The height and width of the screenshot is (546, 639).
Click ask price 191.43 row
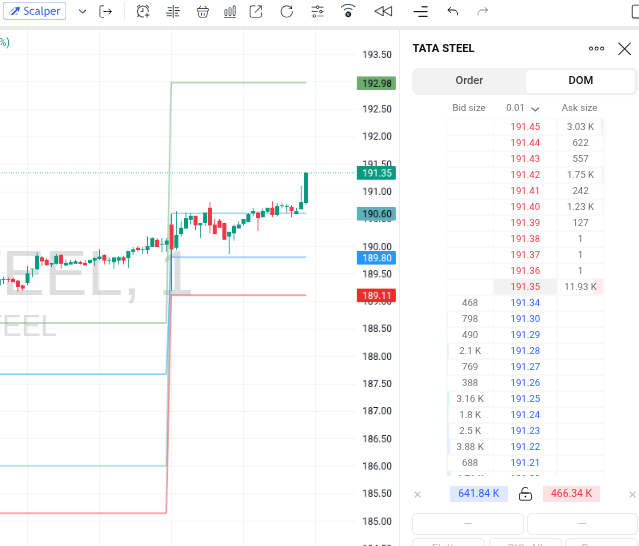click(x=525, y=159)
